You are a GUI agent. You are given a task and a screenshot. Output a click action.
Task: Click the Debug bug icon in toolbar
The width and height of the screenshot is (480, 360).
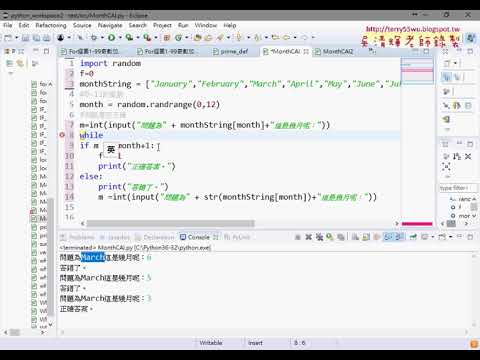tap(94, 38)
